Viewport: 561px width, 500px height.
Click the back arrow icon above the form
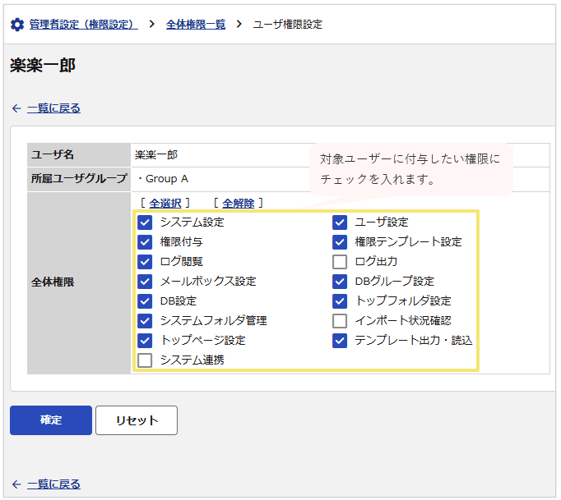click(x=16, y=108)
